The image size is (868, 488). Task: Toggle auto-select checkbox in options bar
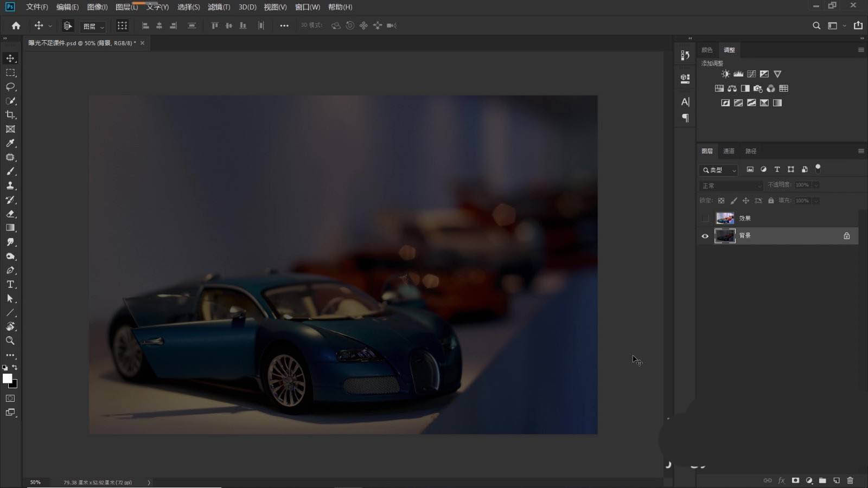[x=68, y=25]
